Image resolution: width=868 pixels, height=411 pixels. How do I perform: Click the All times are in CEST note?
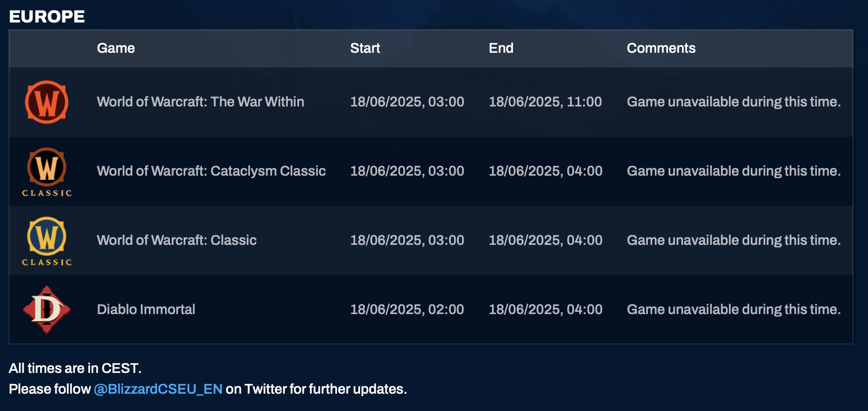click(x=75, y=368)
